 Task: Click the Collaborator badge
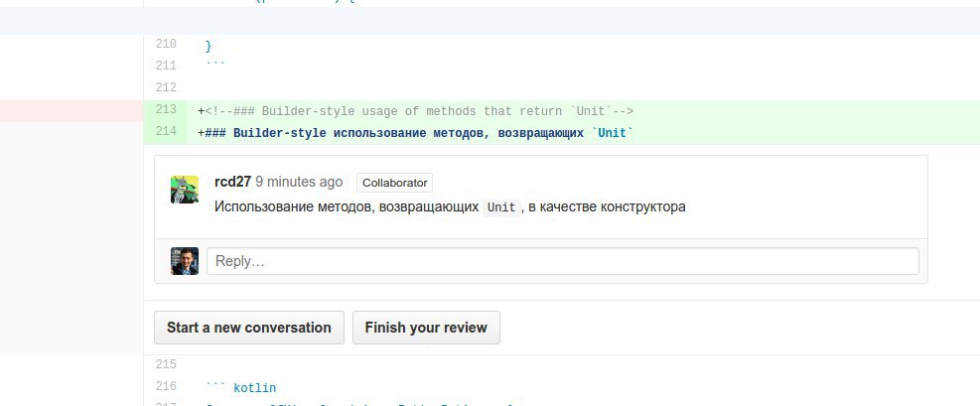394,183
